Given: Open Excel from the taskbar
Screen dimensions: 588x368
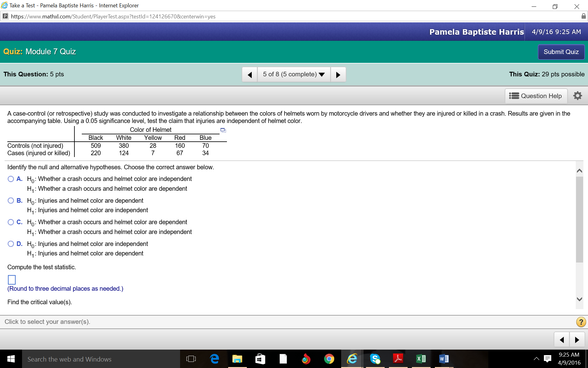Looking at the screenshot, I should (421, 359).
